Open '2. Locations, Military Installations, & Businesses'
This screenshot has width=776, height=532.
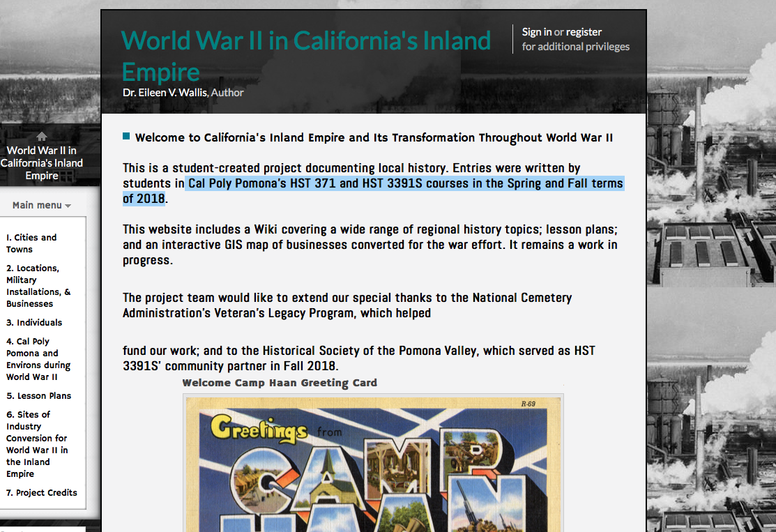(x=38, y=286)
